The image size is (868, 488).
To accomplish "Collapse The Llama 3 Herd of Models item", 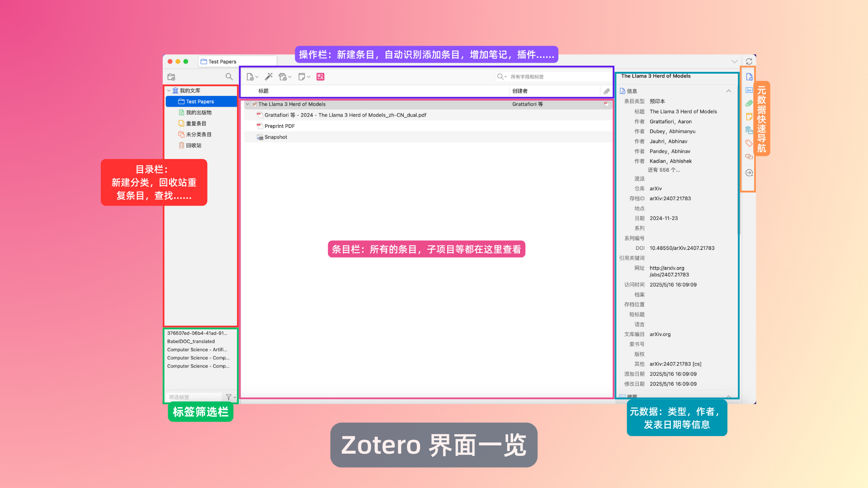I will click(x=247, y=104).
